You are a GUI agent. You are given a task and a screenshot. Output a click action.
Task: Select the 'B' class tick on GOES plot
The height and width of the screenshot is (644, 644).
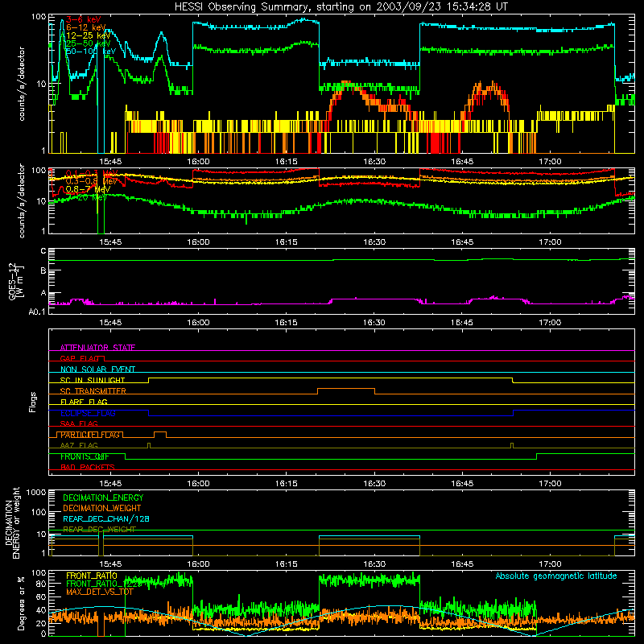43,270
